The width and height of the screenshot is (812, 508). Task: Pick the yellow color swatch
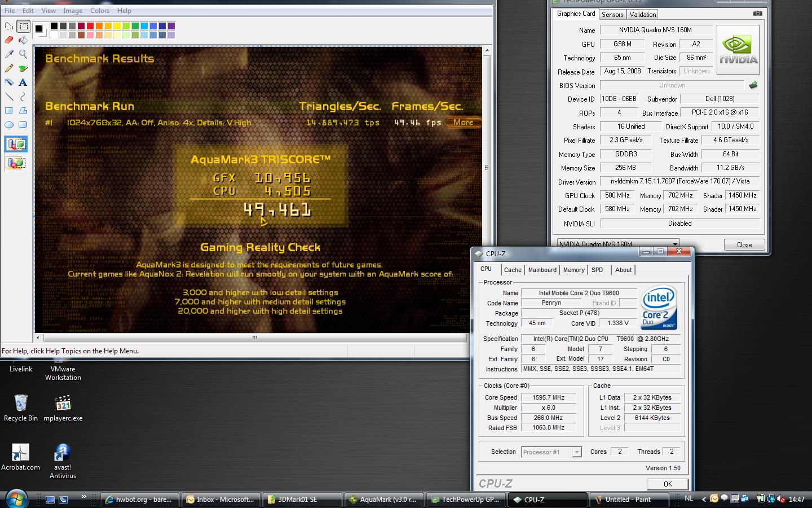pos(117,26)
